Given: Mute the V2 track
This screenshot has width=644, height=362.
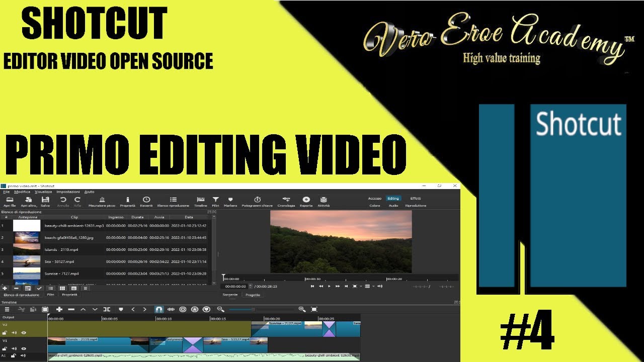Looking at the screenshot, I should click(x=14, y=333).
